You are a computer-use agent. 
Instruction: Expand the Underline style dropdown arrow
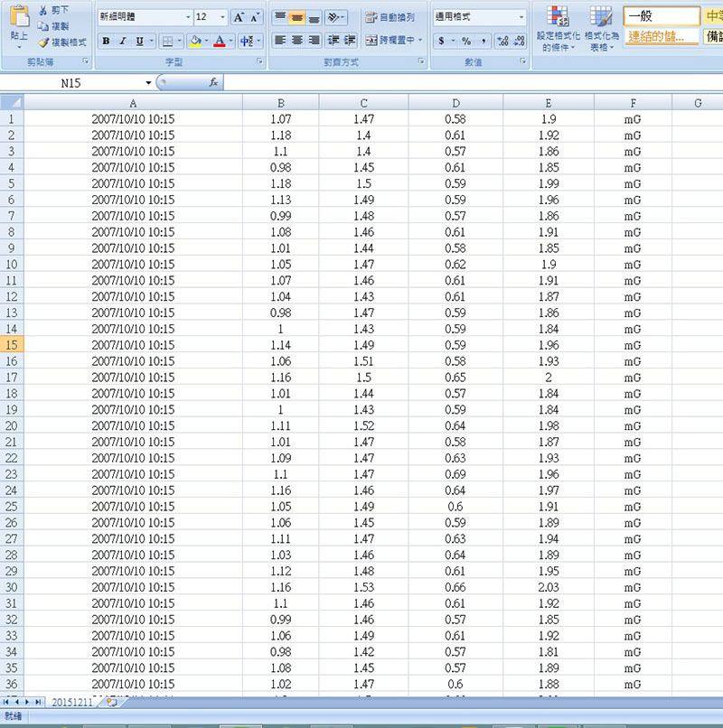(x=151, y=41)
